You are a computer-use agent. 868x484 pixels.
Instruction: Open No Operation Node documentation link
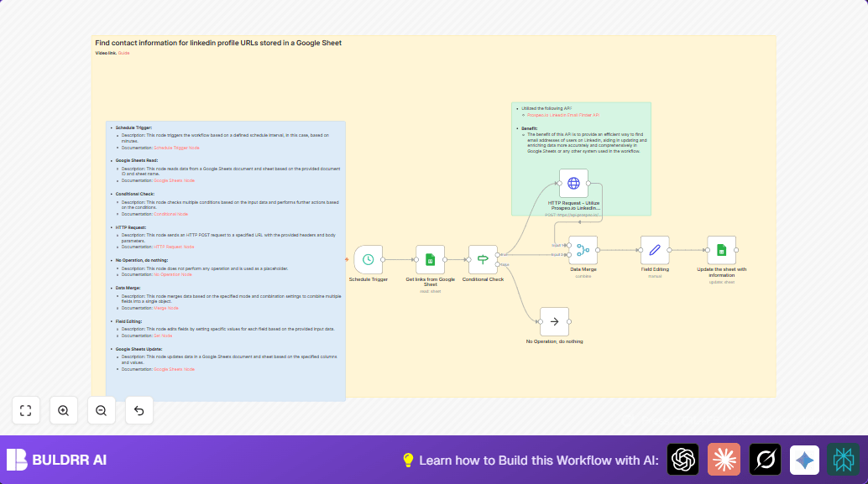pyautogui.click(x=173, y=274)
